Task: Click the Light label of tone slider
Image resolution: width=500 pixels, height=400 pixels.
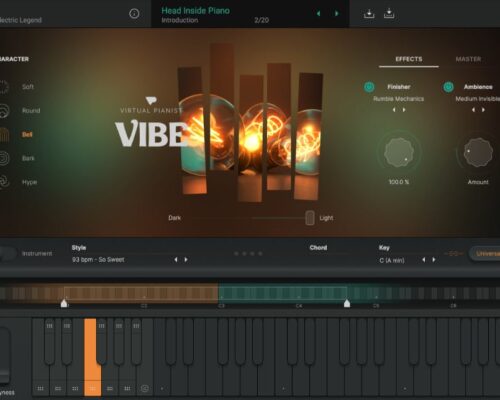Action: tap(326, 218)
